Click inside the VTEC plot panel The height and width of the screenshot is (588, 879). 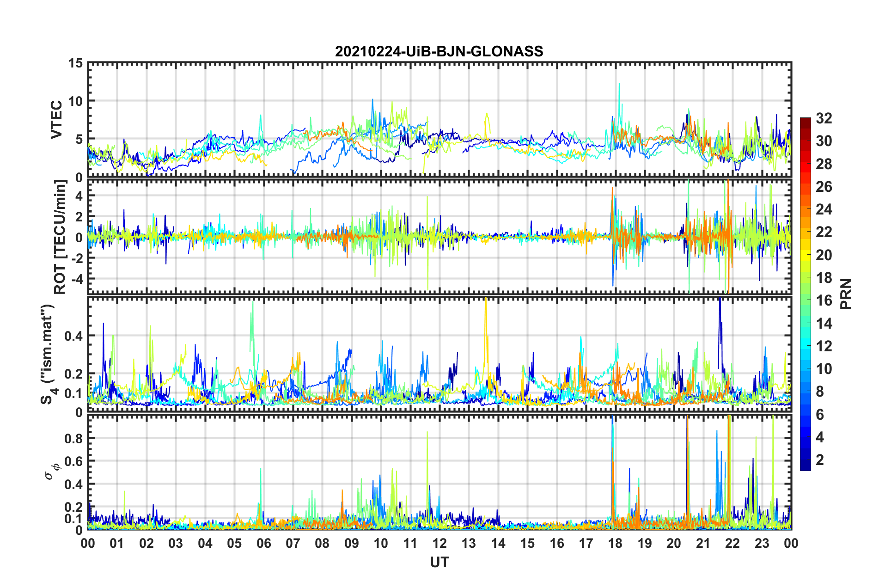tap(439, 120)
